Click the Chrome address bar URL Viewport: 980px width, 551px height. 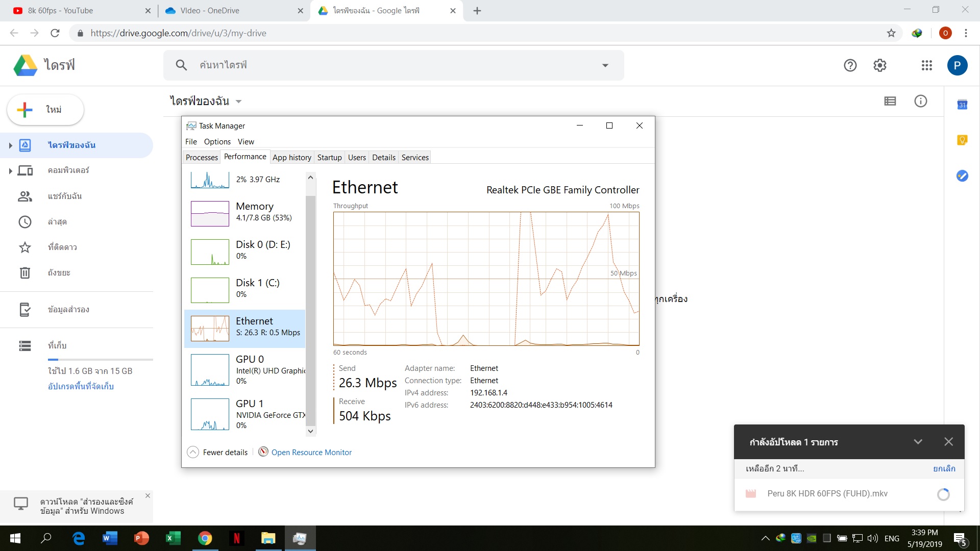point(178,33)
